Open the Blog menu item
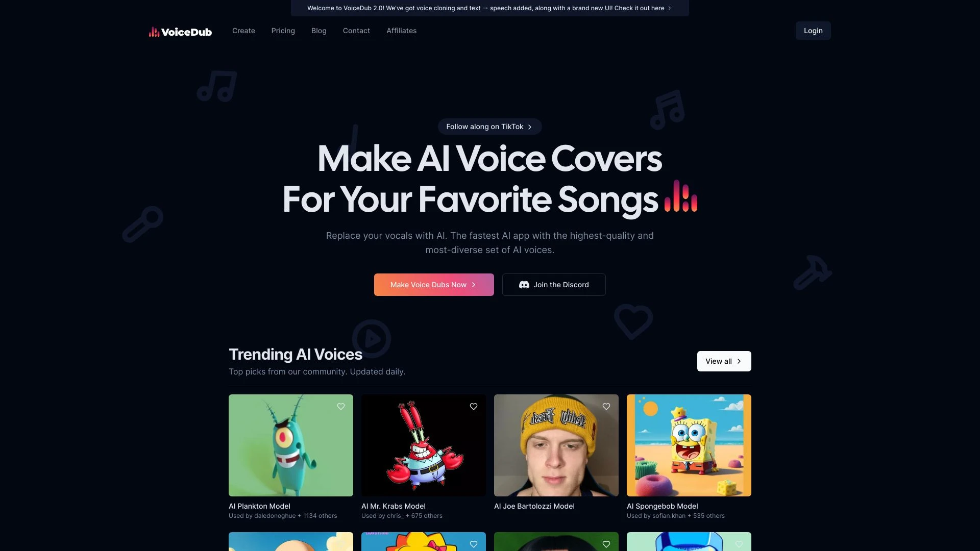Viewport: 980px width, 551px height. point(318,30)
